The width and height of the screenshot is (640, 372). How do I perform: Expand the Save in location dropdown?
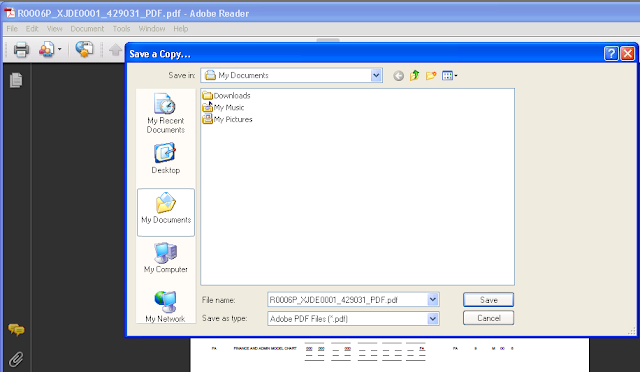click(x=376, y=75)
